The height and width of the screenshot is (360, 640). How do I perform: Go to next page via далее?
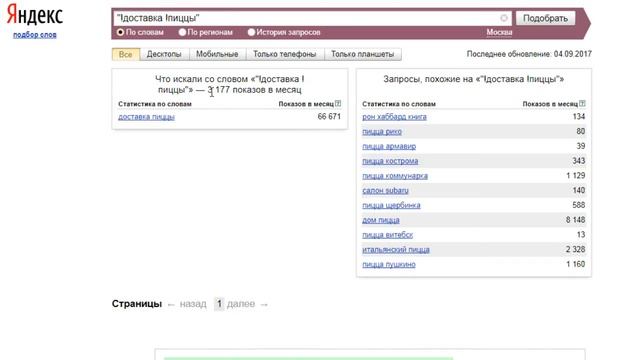tap(241, 304)
